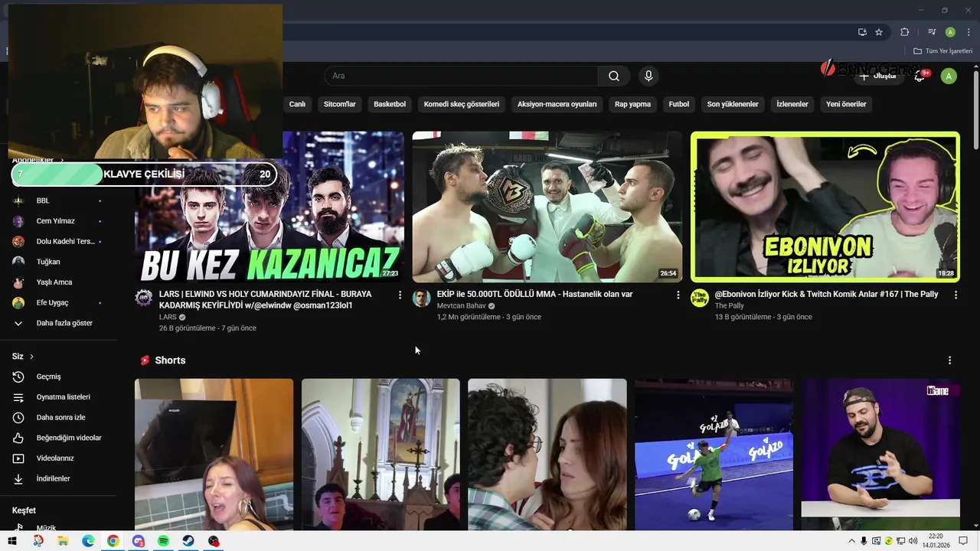The height and width of the screenshot is (551, 980).
Task: Open Spotify from taskbar
Action: click(163, 541)
